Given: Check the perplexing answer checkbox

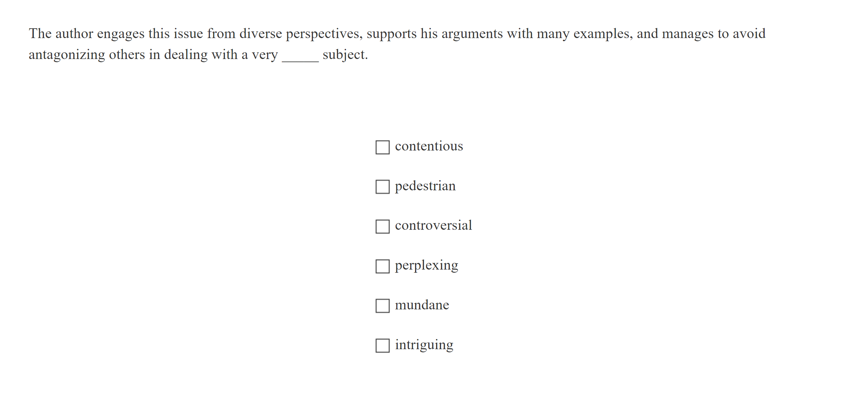Looking at the screenshot, I should point(382,267).
